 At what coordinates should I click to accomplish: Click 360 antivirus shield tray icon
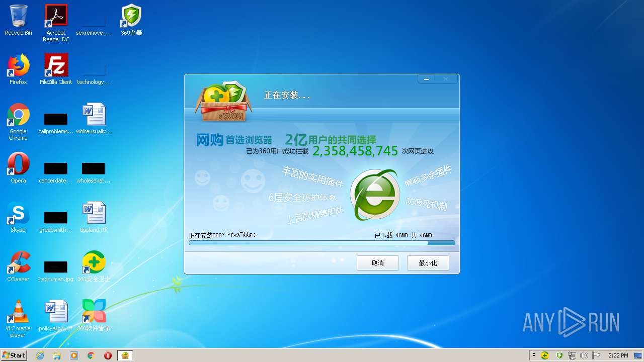pos(559,355)
